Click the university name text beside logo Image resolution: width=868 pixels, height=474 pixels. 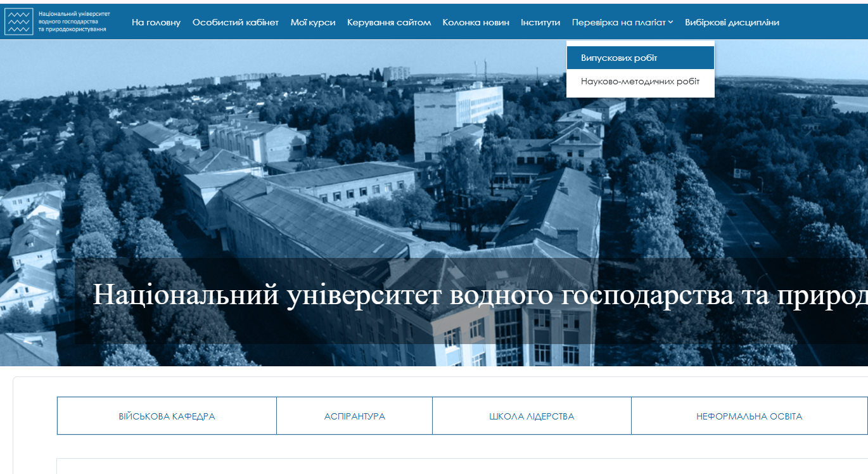point(73,22)
